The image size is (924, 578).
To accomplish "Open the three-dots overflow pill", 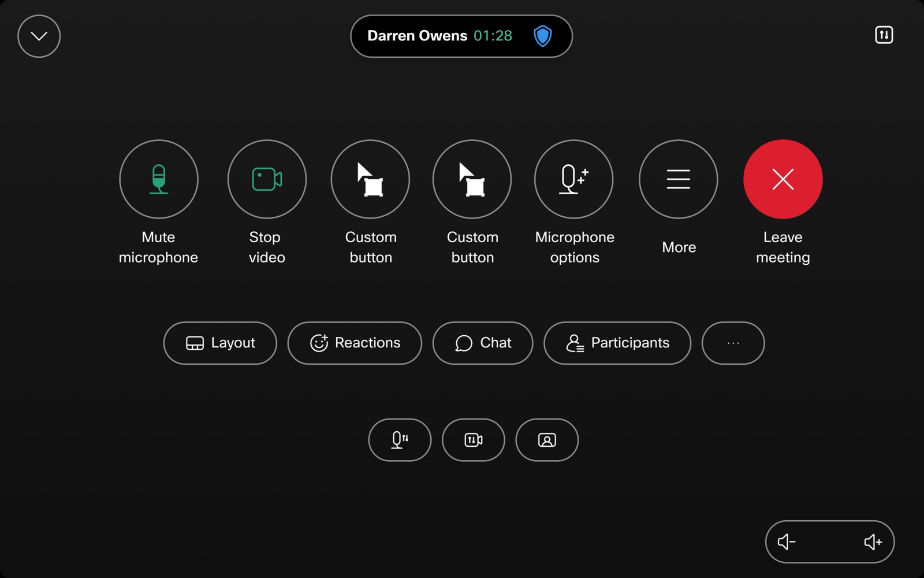I will pos(733,343).
